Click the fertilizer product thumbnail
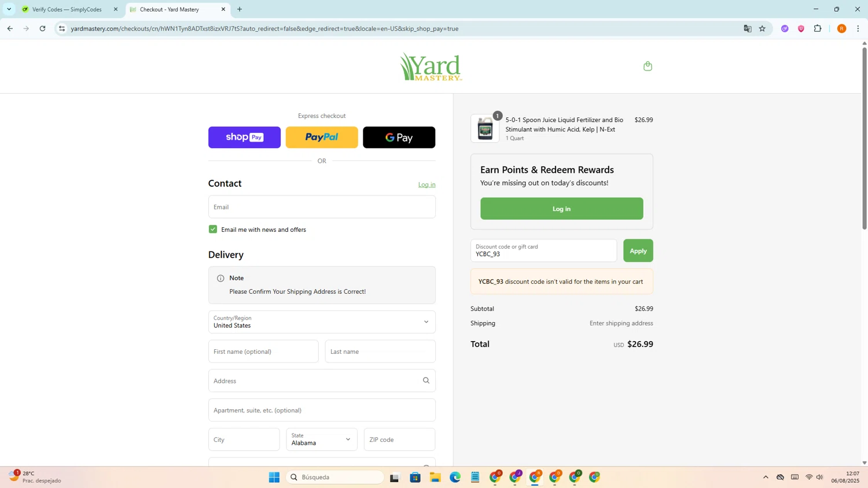This screenshot has width=868, height=488. 485,128
